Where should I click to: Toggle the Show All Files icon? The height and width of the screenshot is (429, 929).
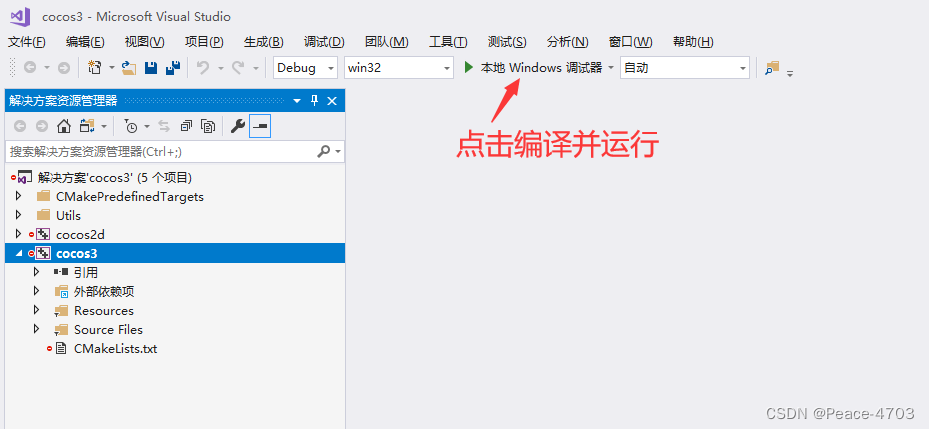point(208,126)
